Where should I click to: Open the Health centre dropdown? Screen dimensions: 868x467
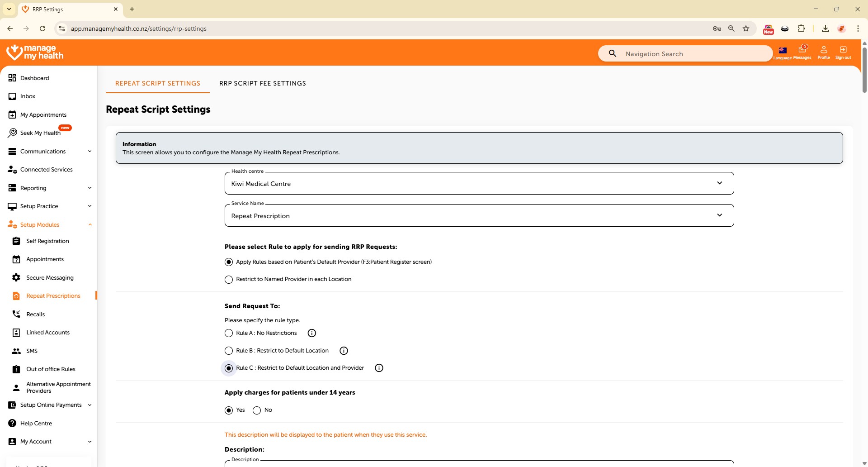pos(479,184)
